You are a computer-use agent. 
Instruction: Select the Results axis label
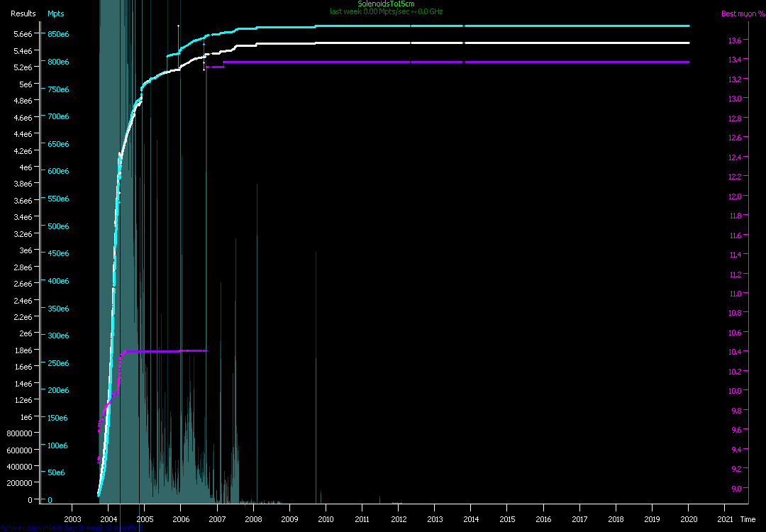pyautogui.click(x=23, y=13)
